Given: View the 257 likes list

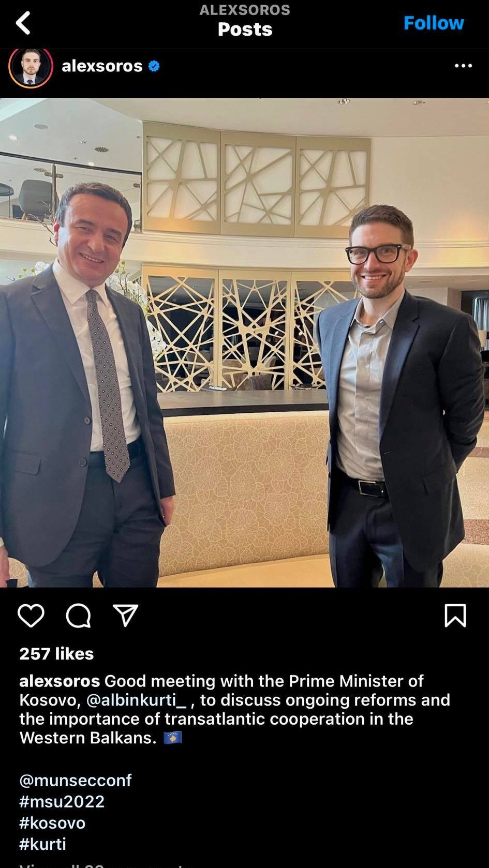Looking at the screenshot, I should [56, 653].
